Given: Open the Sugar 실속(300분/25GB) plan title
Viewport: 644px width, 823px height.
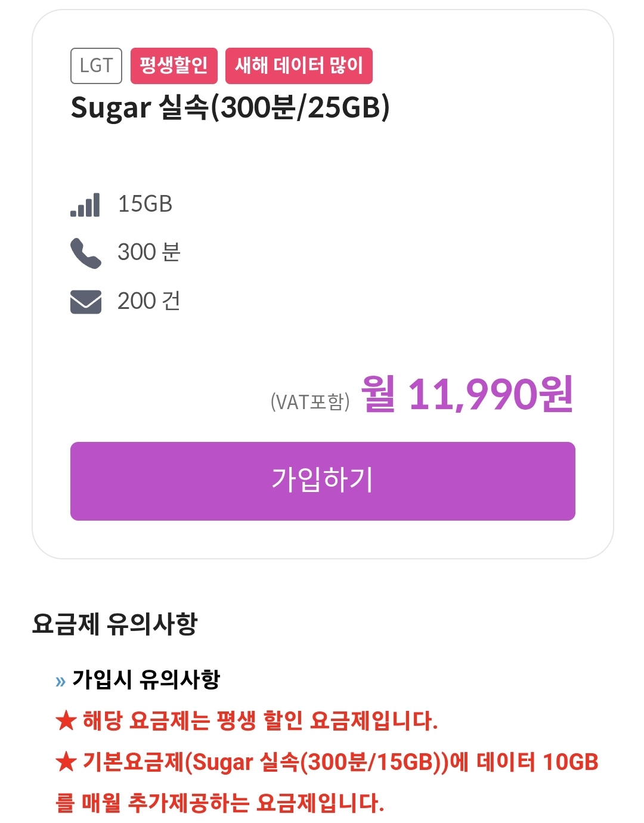Looking at the screenshot, I should coord(230,108).
